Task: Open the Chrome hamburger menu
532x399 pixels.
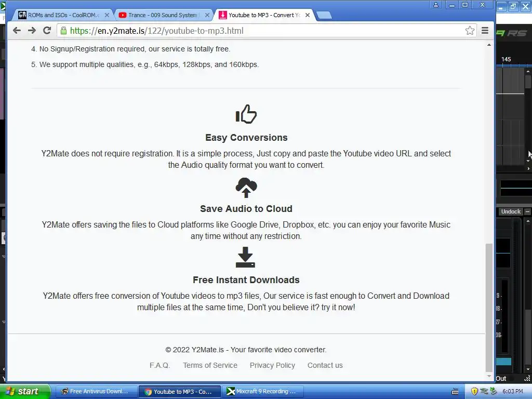Action: pos(485,31)
